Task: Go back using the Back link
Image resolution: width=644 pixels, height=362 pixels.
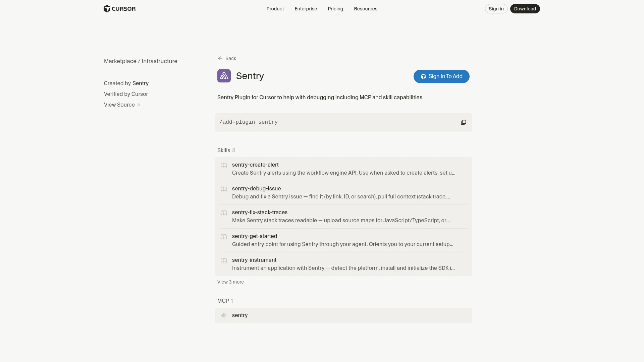Action: 227,58
